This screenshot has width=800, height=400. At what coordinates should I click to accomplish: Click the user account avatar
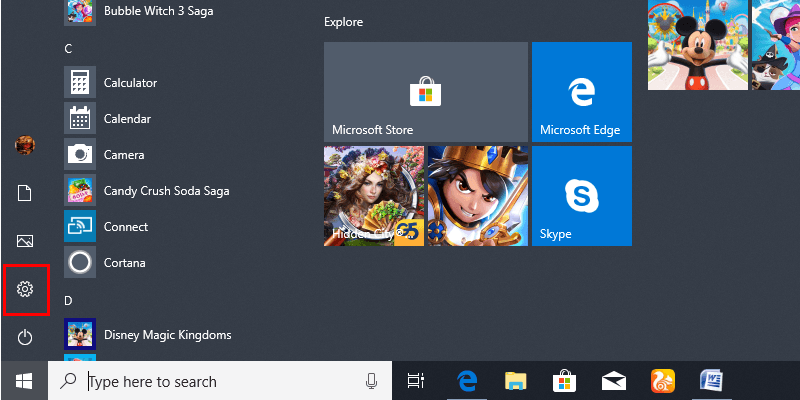point(25,145)
